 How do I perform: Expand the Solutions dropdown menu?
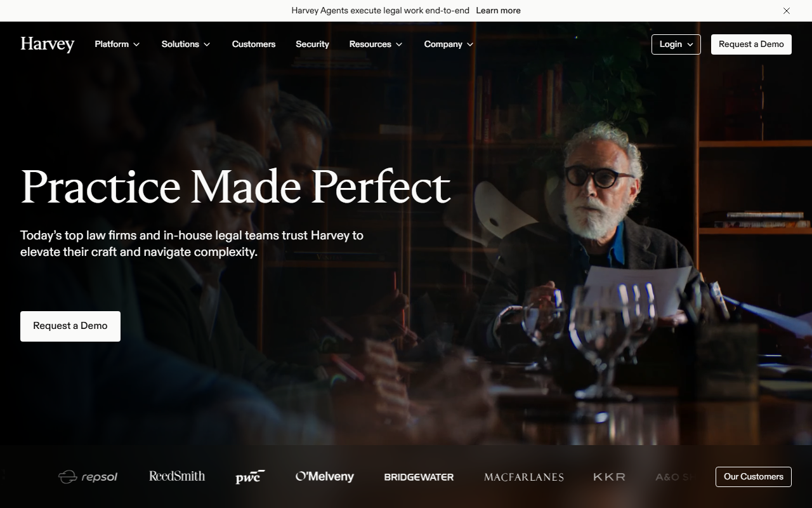pyautogui.click(x=186, y=44)
